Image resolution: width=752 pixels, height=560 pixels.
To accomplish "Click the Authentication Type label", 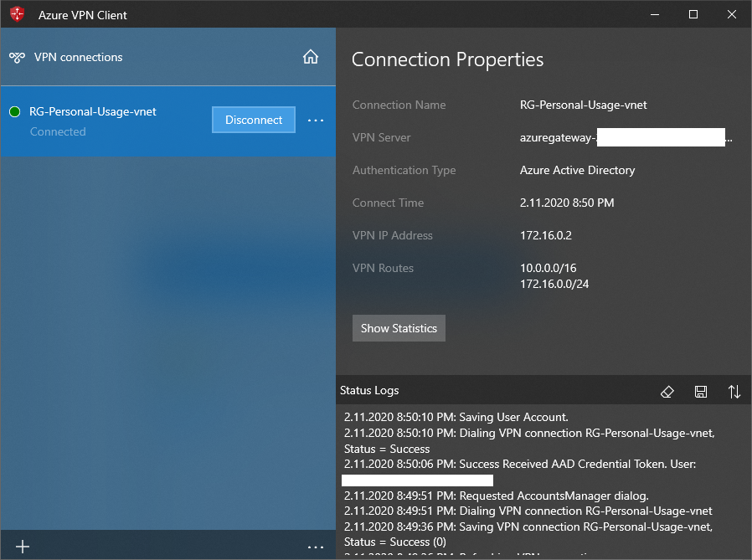I will click(x=404, y=170).
